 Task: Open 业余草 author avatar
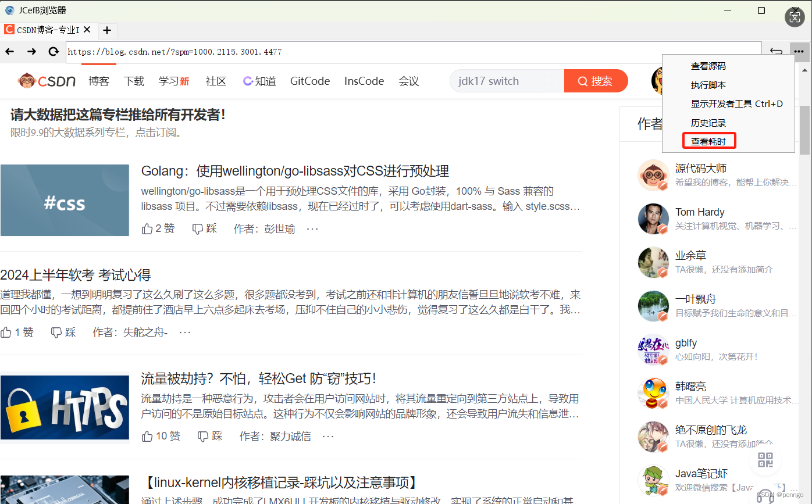[653, 262]
